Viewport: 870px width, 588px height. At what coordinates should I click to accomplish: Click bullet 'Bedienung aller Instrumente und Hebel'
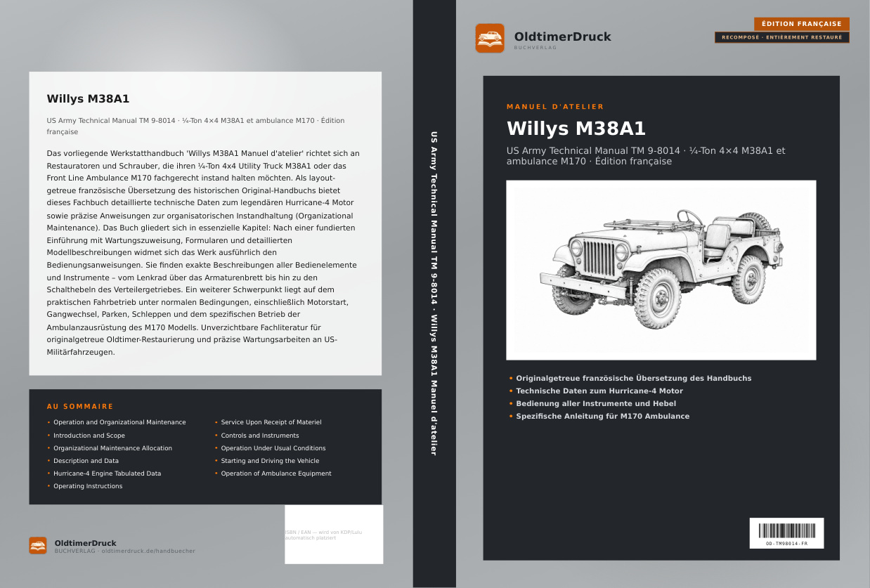click(596, 403)
